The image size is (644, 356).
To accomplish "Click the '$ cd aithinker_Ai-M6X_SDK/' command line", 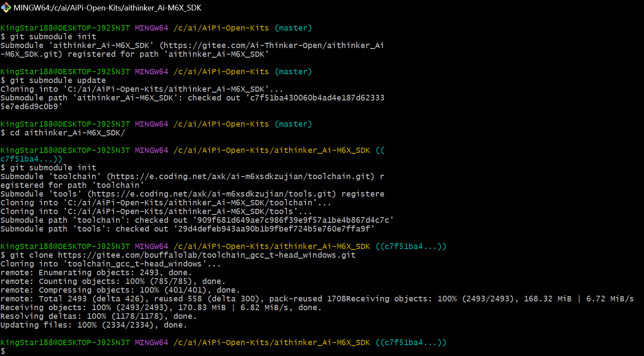I will [x=63, y=133].
